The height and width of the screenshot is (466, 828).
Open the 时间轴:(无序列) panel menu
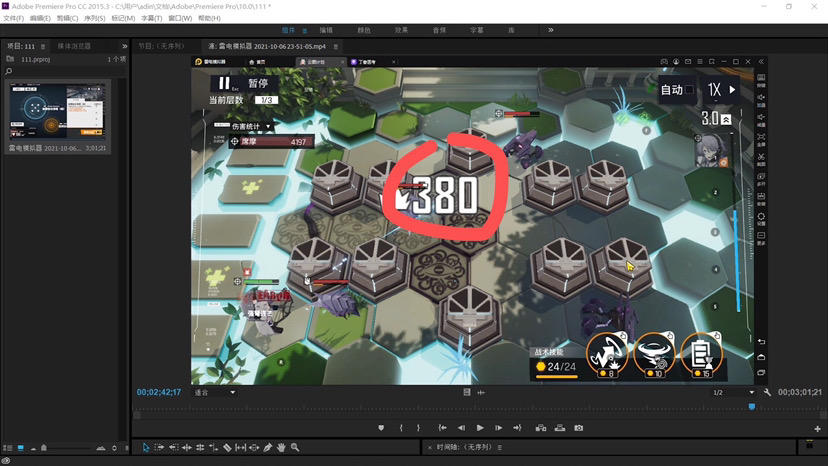500,448
